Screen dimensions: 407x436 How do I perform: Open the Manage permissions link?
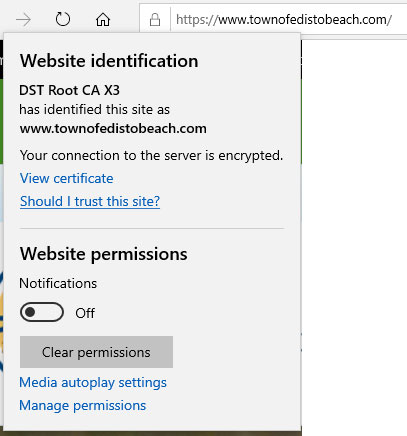[83, 405]
